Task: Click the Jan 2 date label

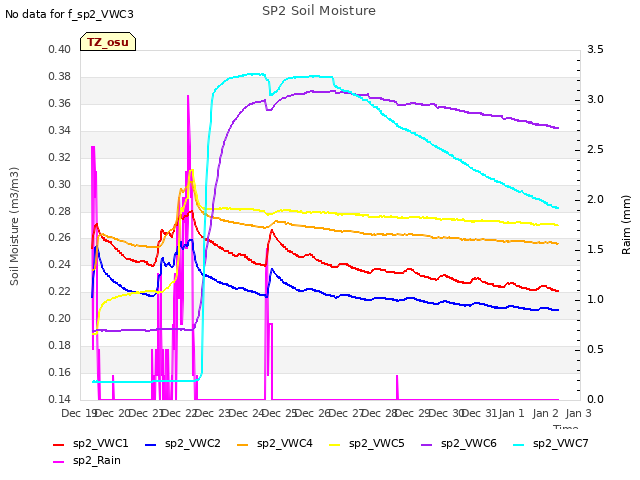Action: 545,413
